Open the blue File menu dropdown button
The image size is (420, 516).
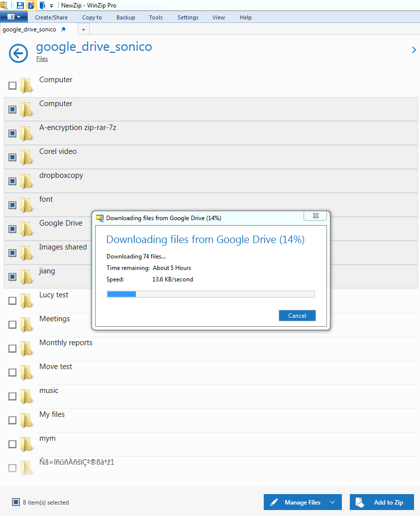[14, 17]
